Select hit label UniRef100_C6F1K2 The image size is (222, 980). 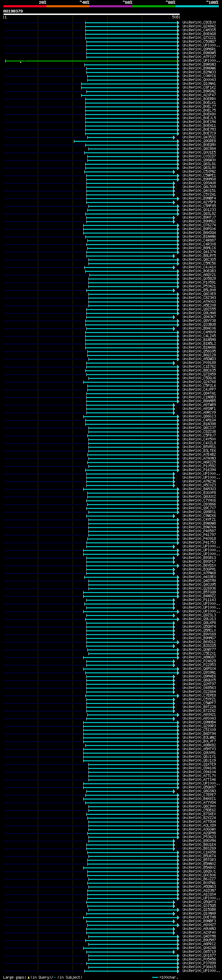[199, 88]
